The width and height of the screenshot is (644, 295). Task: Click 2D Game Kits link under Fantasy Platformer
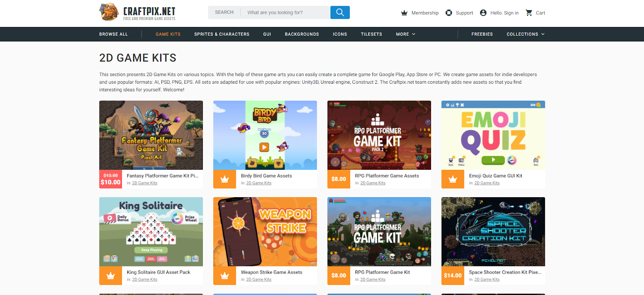(144, 183)
